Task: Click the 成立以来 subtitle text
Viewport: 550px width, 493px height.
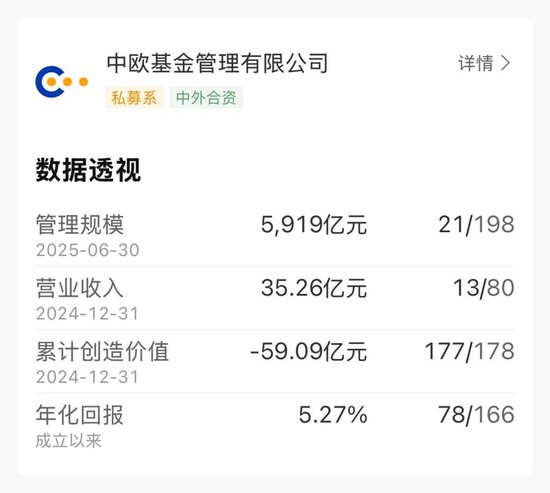Action: tap(68, 441)
